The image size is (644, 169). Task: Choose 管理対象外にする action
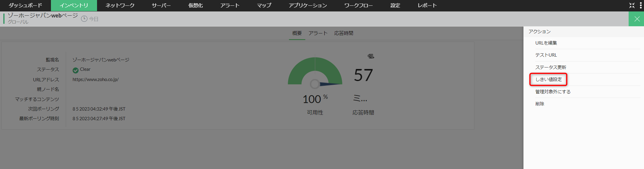pyautogui.click(x=553, y=92)
